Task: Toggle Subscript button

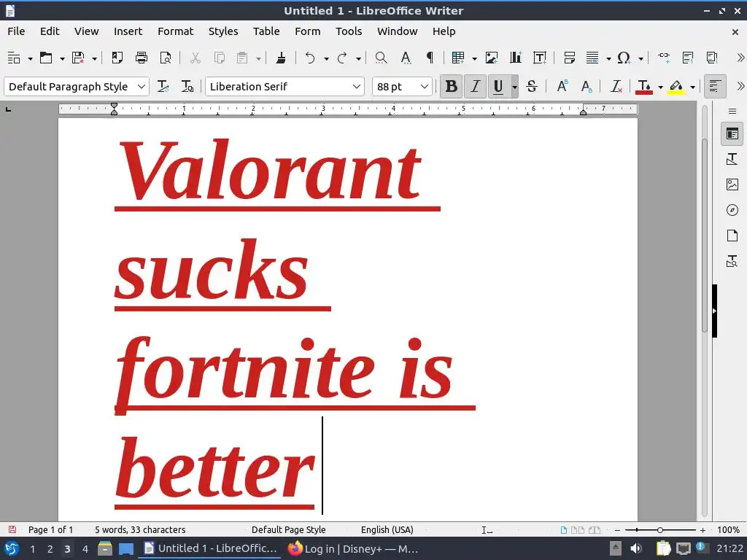Action: click(x=587, y=87)
